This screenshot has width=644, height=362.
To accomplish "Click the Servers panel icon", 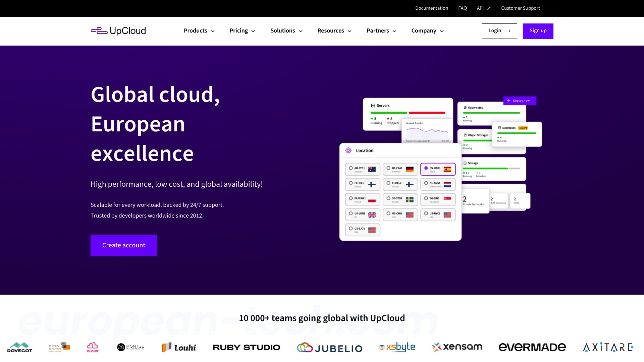I will pyautogui.click(x=373, y=105).
